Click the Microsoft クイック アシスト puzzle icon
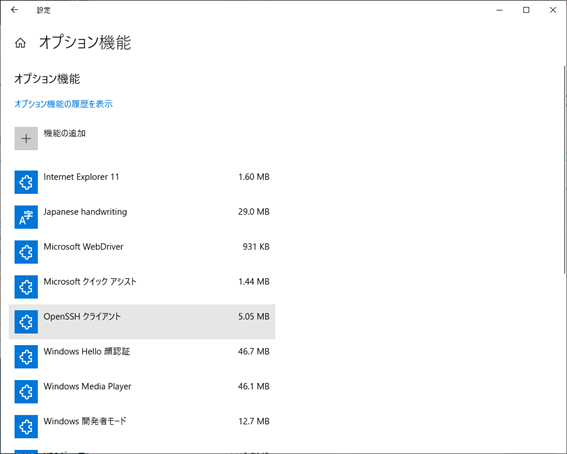 [26, 287]
